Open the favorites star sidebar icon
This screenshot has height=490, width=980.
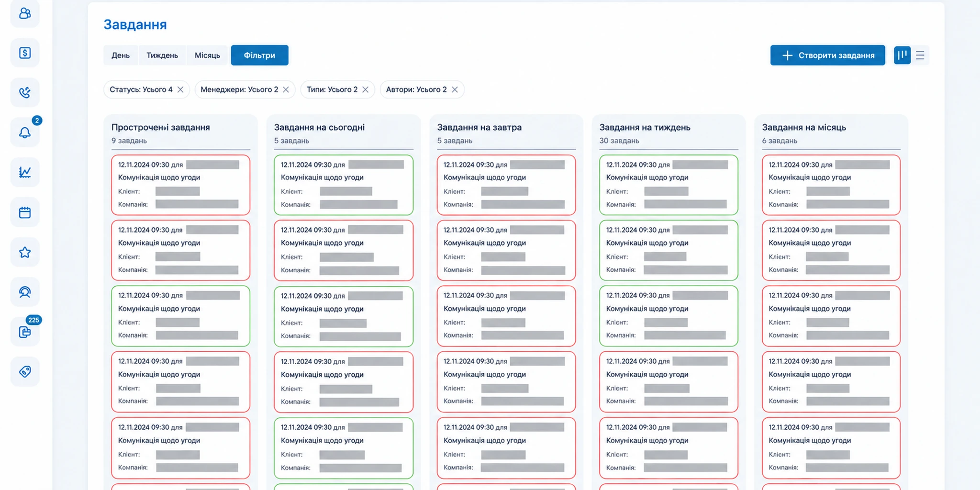(x=25, y=252)
